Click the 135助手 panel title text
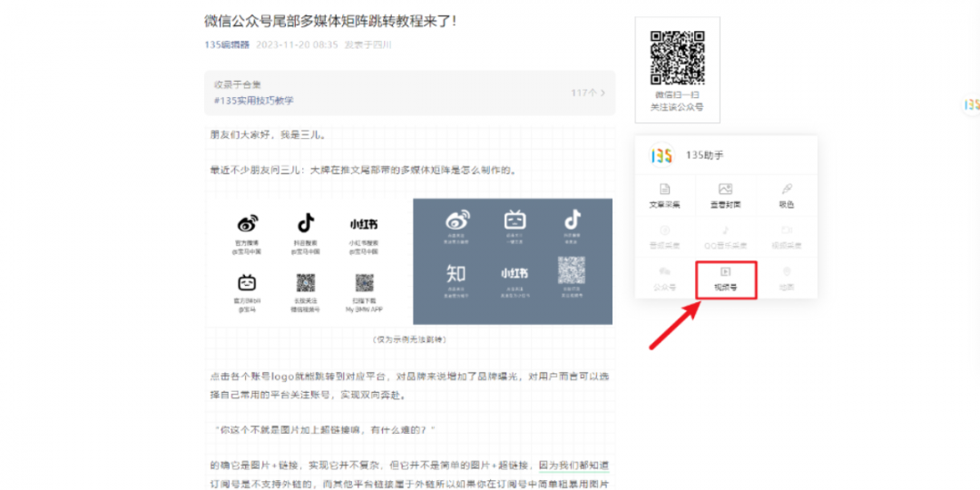Image resolution: width=980 pixels, height=490 pixels. 704,156
